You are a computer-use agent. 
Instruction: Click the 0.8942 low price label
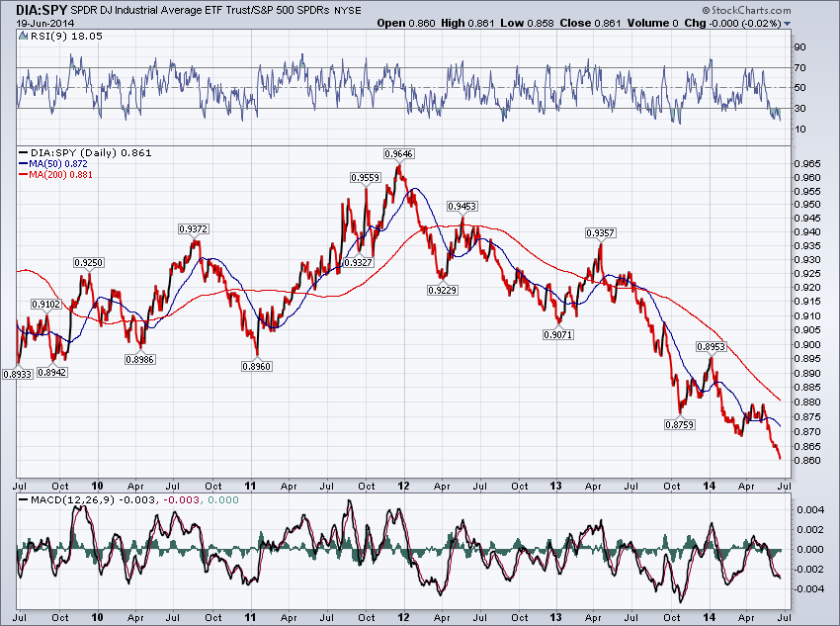52,372
